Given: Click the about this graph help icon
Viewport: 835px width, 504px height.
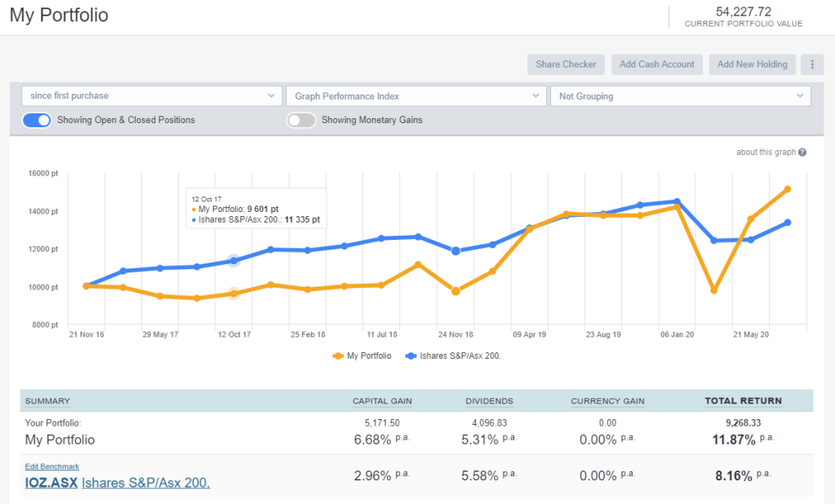Looking at the screenshot, I should pyautogui.click(x=802, y=153).
